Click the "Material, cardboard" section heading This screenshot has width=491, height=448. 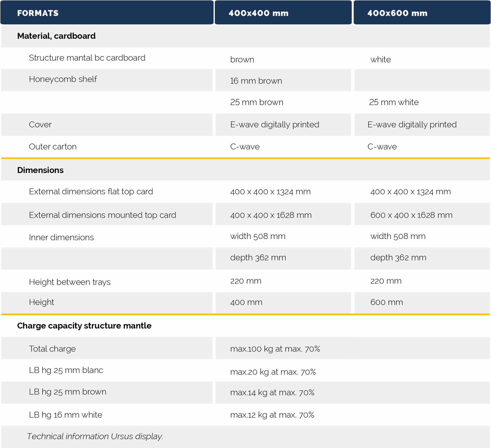56,36
